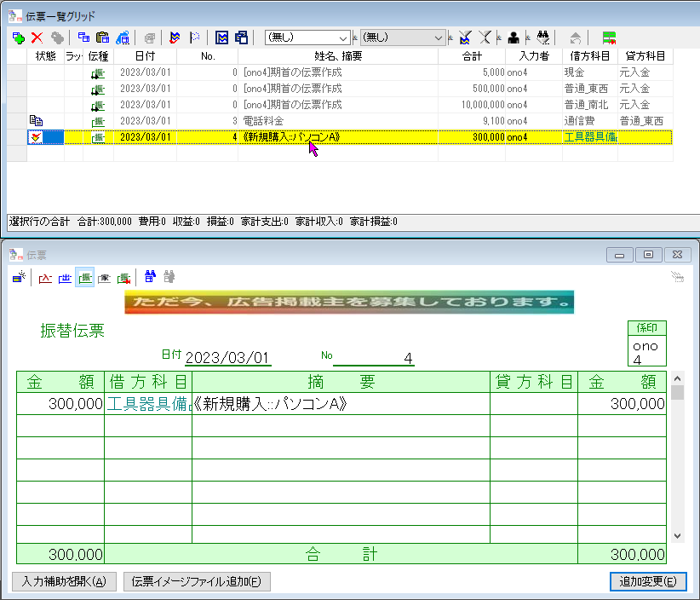Click the binoculars search-filter icon
The image size is (700, 600).
pyautogui.click(x=542, y=38)
